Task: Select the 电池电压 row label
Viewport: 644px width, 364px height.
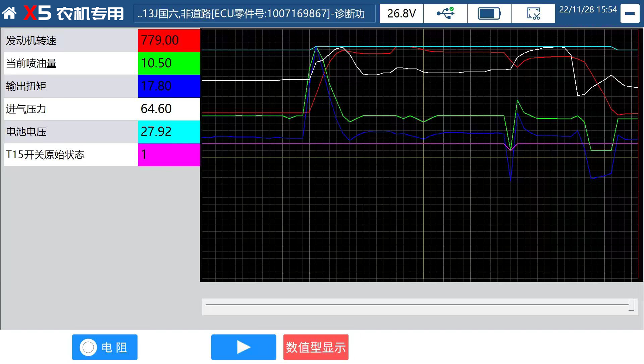Action: tap(71, 132)
